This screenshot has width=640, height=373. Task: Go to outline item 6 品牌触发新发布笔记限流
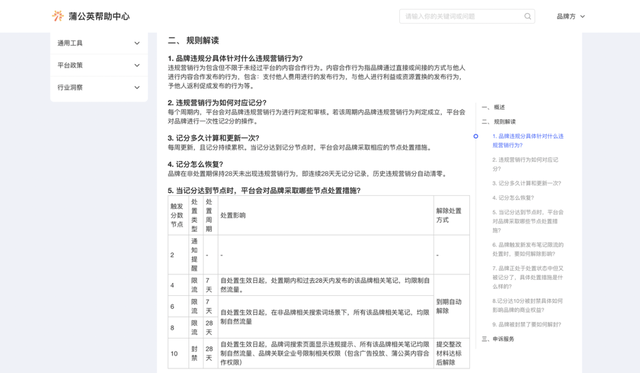[528, 249]
